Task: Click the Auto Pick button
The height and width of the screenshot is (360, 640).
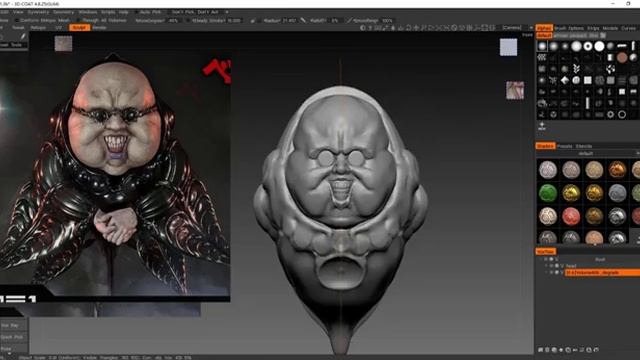Action: (x=150, y=12)
